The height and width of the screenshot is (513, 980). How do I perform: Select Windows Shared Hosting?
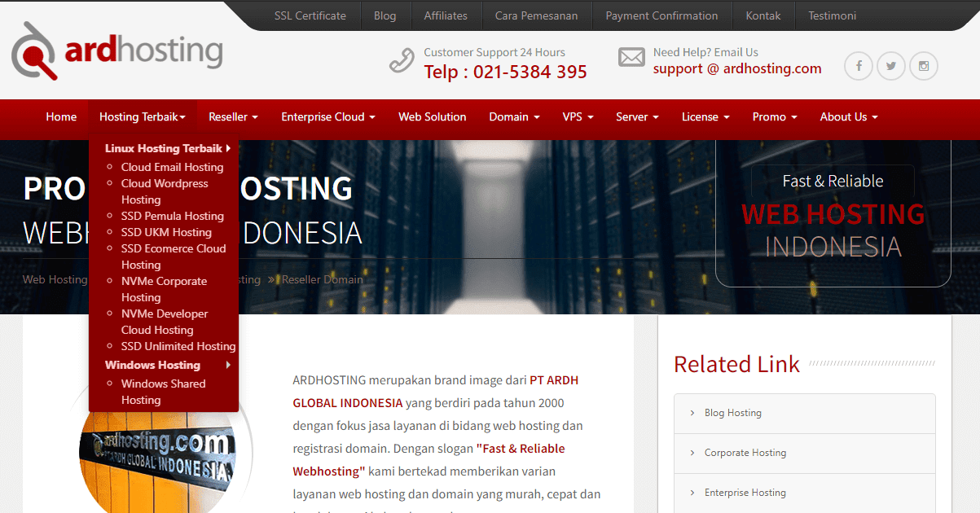pos(163,392)
